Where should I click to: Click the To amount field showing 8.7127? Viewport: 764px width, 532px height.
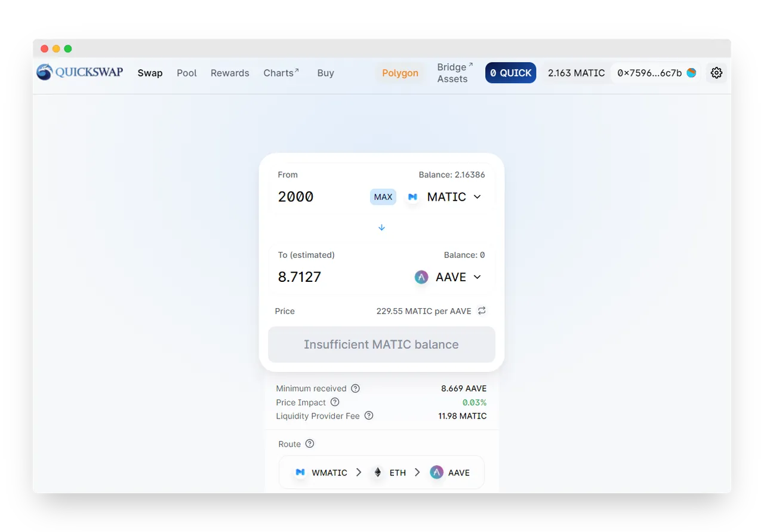(x=300, y=277)
